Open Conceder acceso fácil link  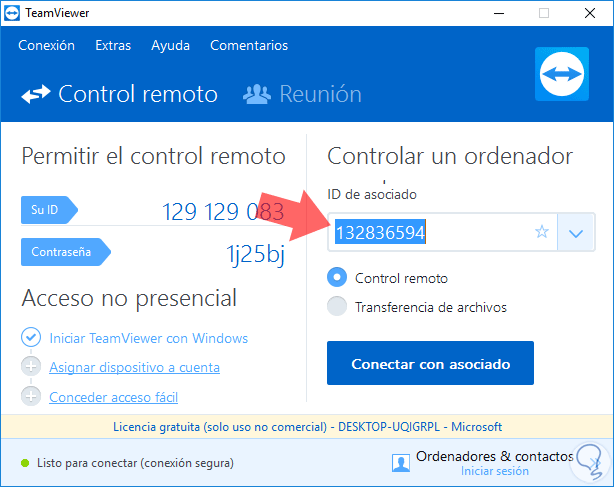coord(114,397)
